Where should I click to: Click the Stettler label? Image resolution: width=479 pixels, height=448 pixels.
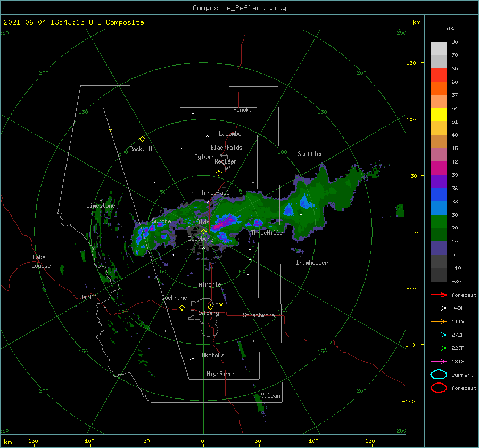pos(310,154)
